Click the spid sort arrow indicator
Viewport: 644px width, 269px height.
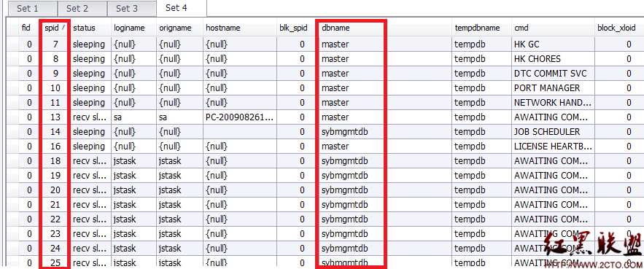(x=63, y=28)
